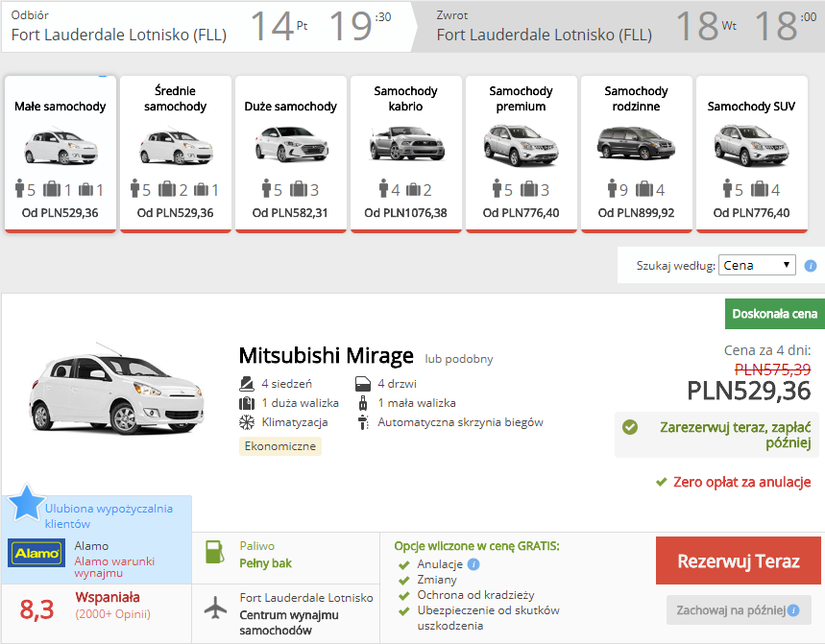Click the Pełny bak fuel policy text
825x644 pixels.
[x=265, y=563]
